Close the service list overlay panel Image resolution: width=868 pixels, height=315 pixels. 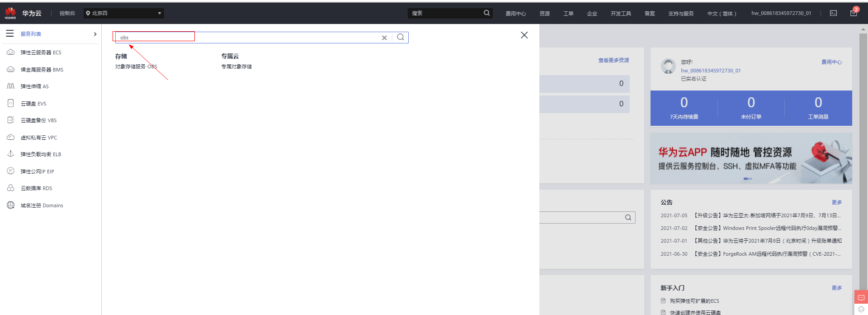coord(524,35)
